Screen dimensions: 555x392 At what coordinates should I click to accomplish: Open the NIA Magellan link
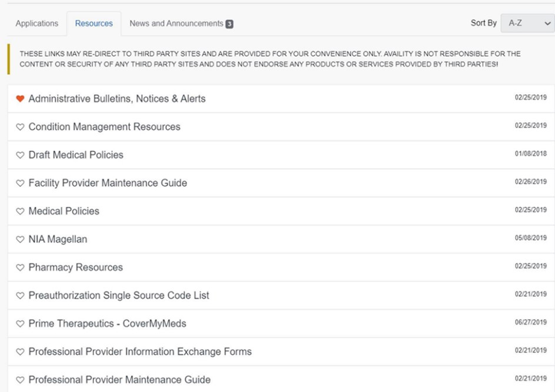(56, 239)
